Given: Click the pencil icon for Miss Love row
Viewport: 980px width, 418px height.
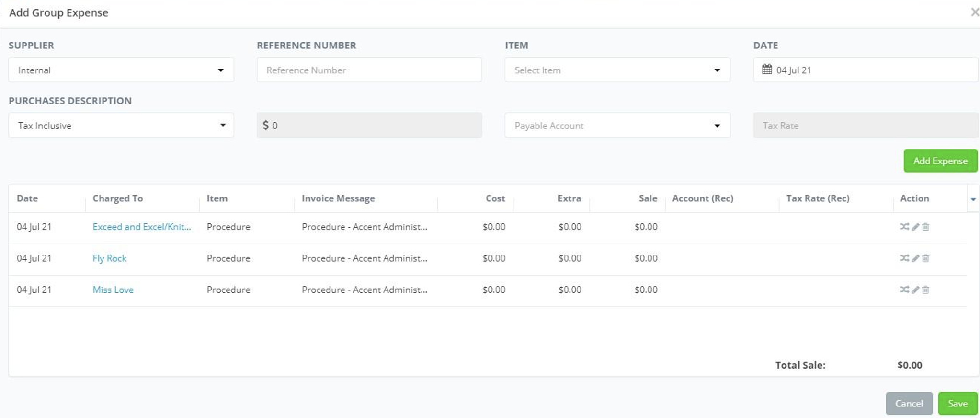Looking at the screenshot, I should [x=915, y=290].
